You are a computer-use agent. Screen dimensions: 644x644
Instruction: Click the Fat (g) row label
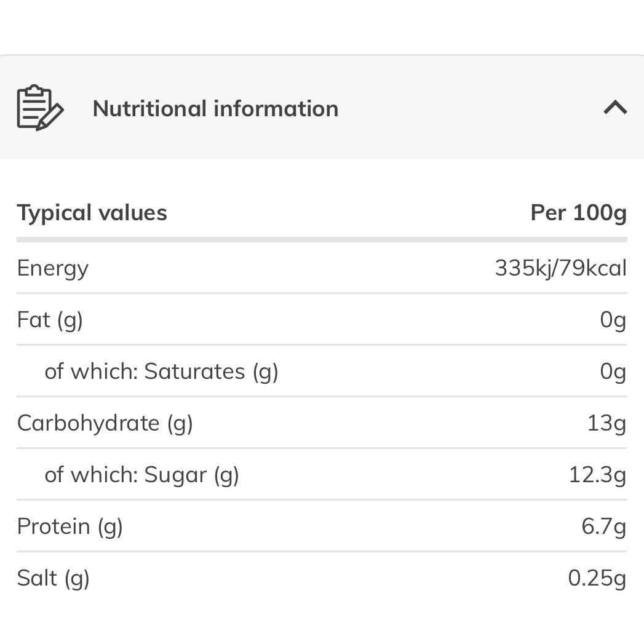pos(50,320)
